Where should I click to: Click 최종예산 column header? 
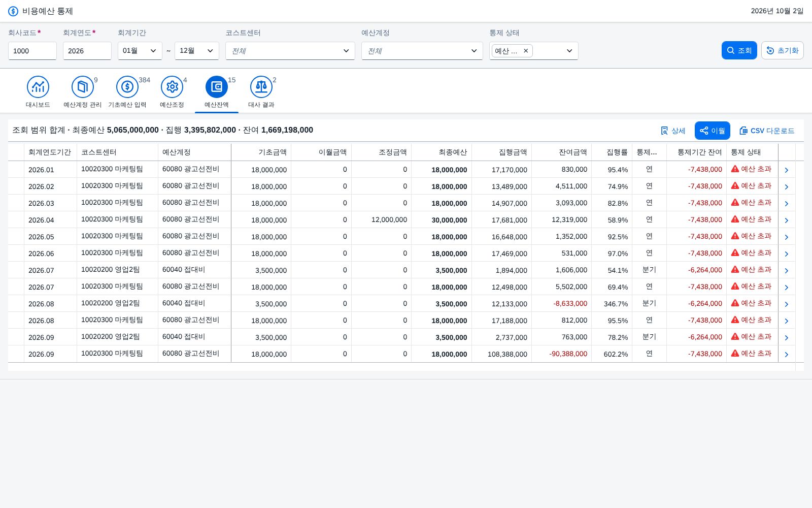click(442, 152)
